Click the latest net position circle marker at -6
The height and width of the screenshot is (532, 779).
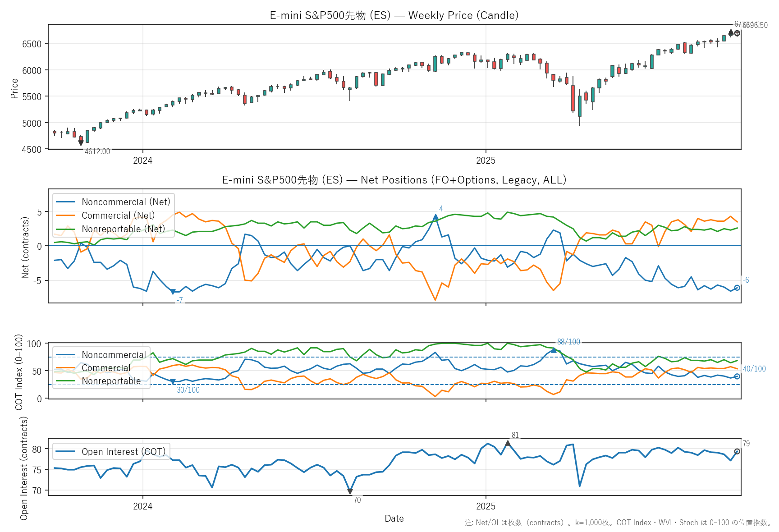(x=737, y=288)
